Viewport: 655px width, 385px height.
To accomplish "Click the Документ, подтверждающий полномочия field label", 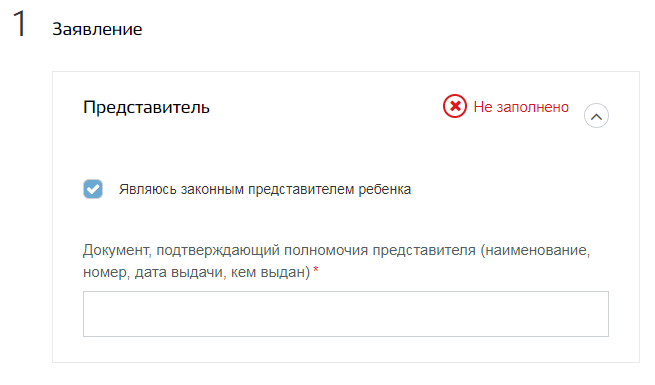I will click(x=336, y=261).
